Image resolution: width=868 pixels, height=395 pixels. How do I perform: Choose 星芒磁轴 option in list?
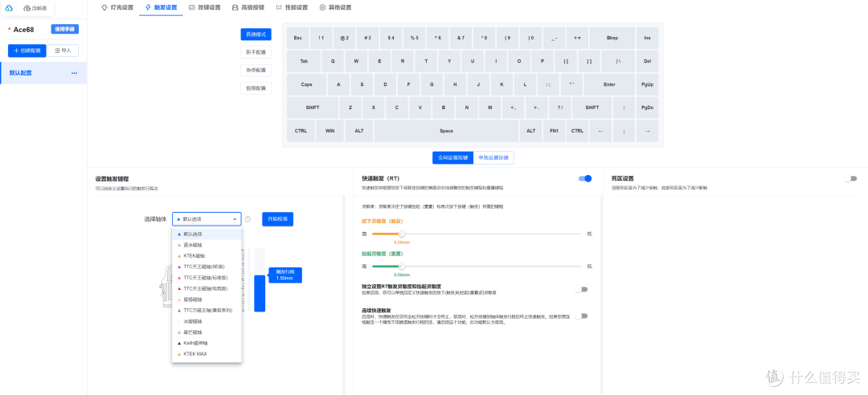coord(207,332)
